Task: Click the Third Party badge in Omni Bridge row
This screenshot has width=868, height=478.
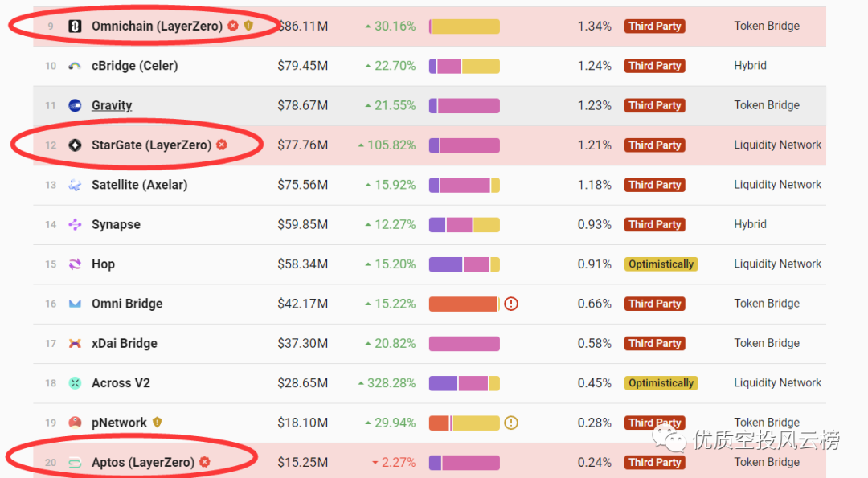Action: click(x=655, y=304)
